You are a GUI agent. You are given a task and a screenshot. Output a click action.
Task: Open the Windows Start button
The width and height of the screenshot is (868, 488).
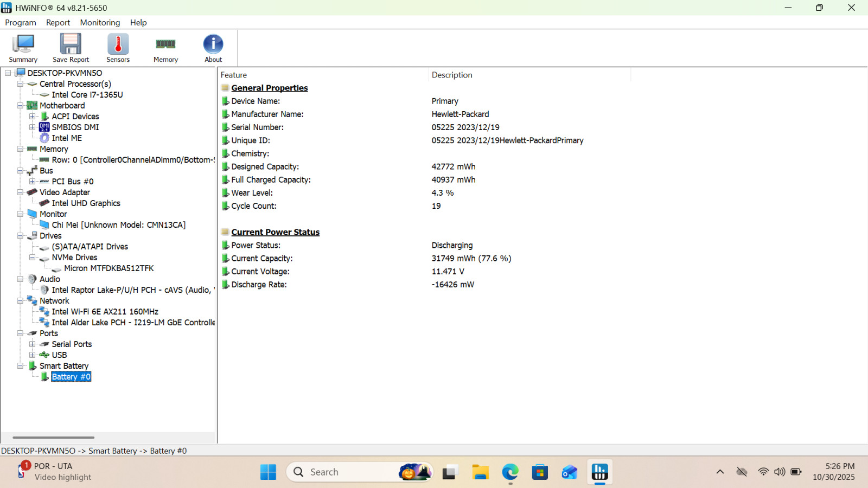pos(268,472)
